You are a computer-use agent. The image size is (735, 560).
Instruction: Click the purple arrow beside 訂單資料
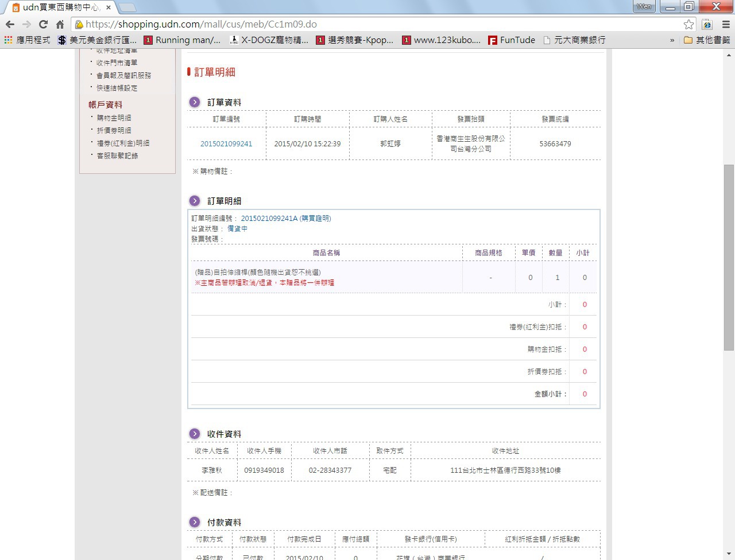(195, 102)
